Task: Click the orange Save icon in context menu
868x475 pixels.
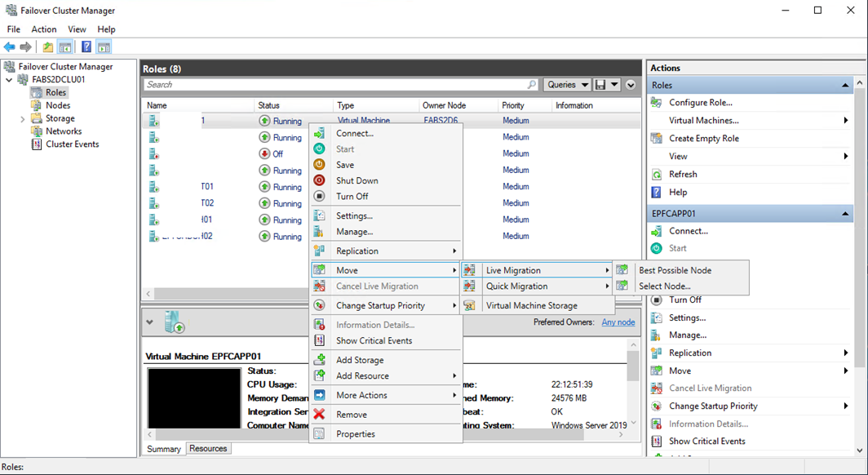Action: tap(320, 164)
